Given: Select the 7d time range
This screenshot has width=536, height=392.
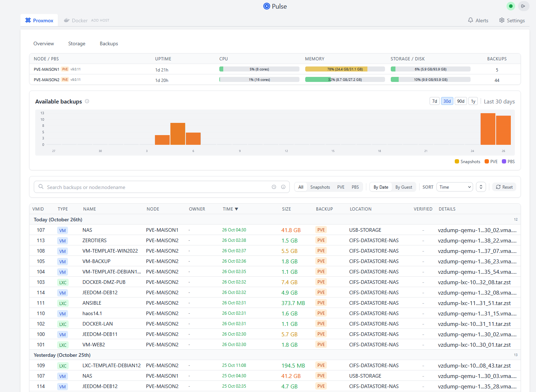Looking at the screenshot, I should click(x=434, y=101).
